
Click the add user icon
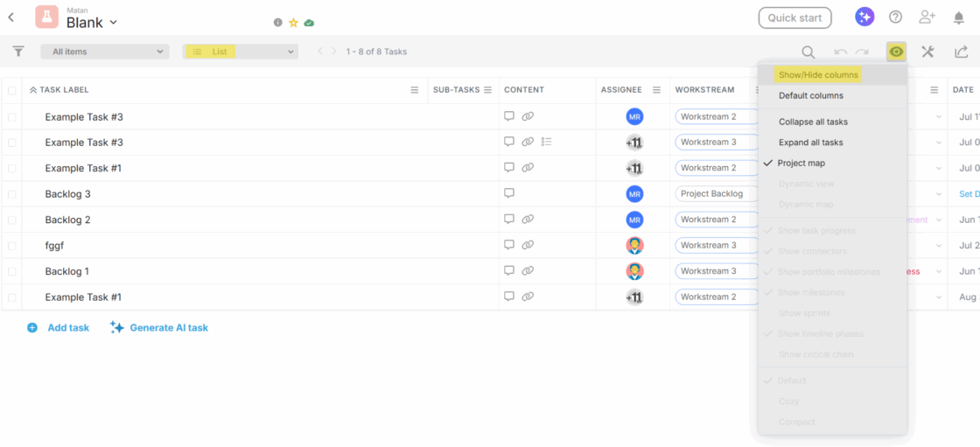[927, 17]
